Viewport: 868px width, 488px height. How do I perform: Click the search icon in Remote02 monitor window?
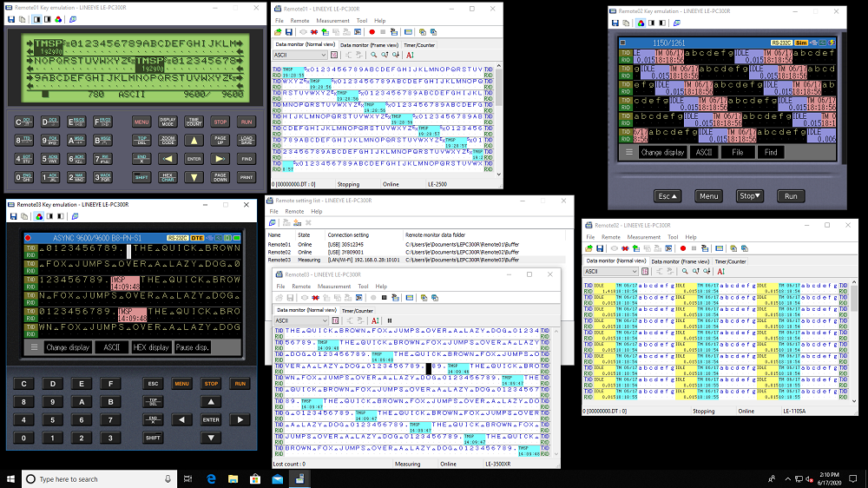click(x=685, y=272)
